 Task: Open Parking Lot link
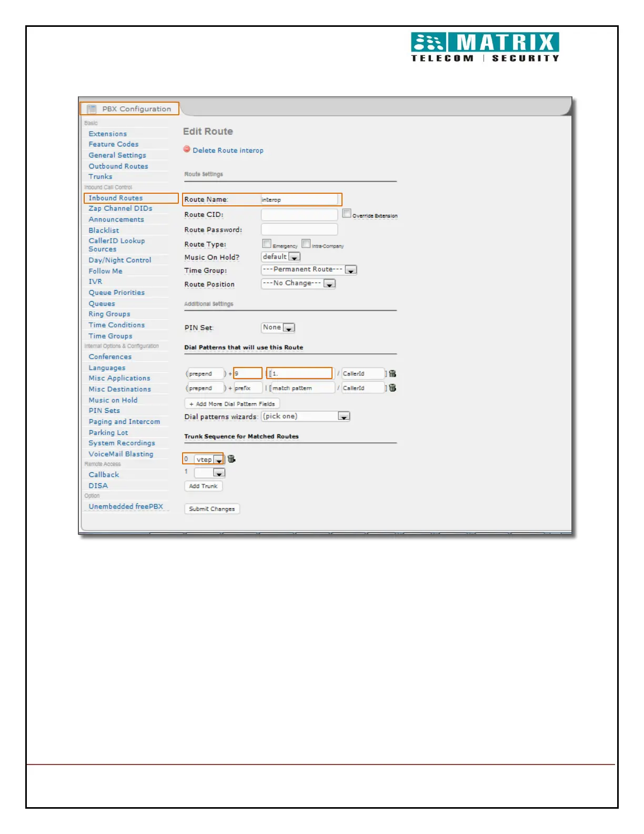tap(108, 433)
